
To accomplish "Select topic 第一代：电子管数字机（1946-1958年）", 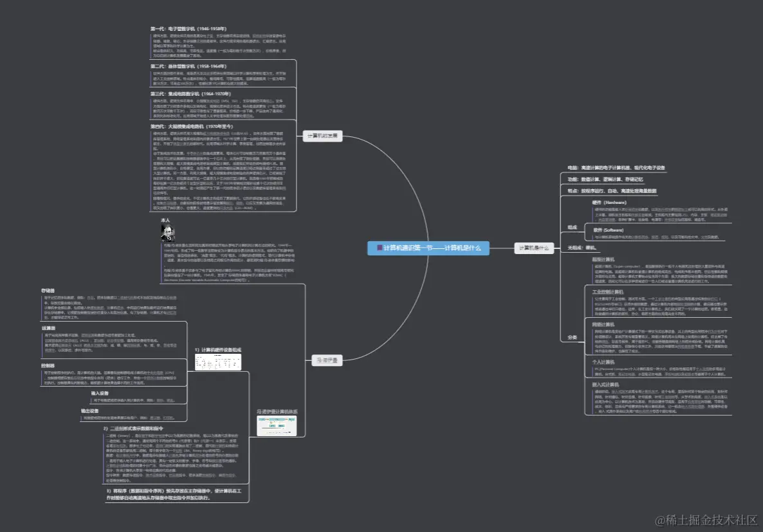I will pos(188,29).
